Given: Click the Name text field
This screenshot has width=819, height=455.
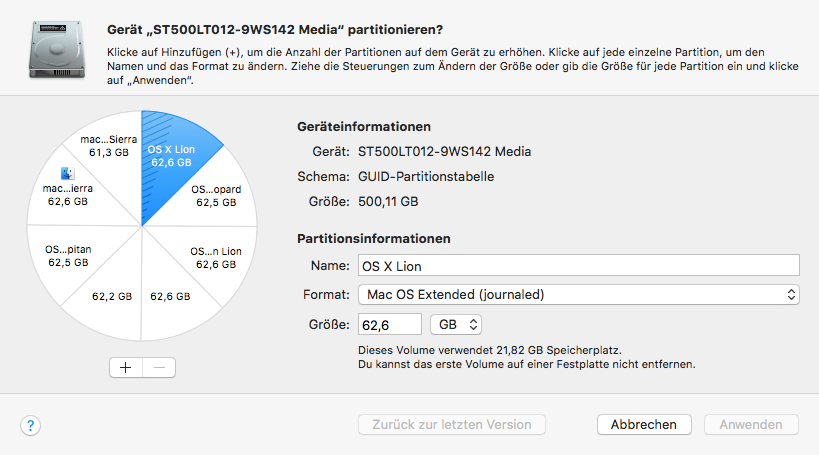Looking at the screenshot, I should [579, 265].
